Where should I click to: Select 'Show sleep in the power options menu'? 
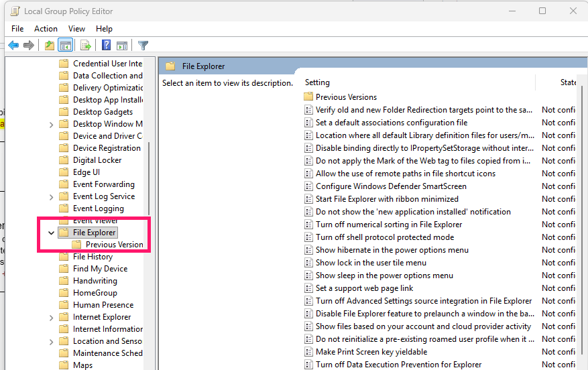click(384, 275)
